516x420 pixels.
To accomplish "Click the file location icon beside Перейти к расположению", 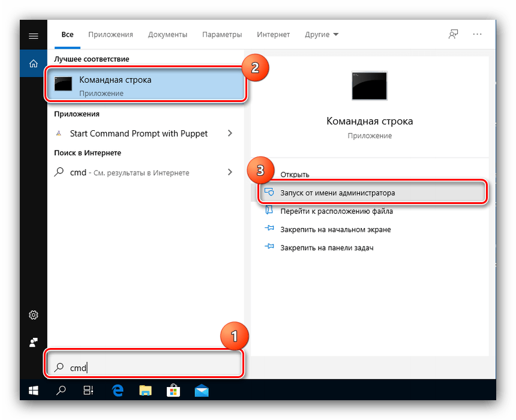I will pyautogui.click(x=269, y=210).
